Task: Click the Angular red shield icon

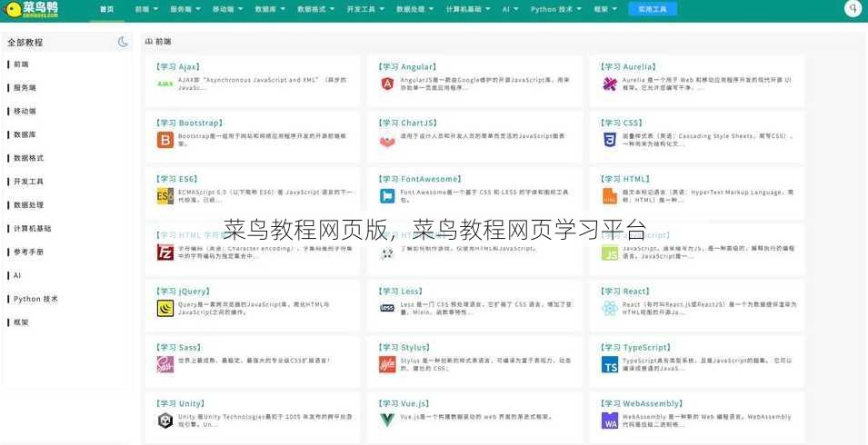Action: point(387,84)
